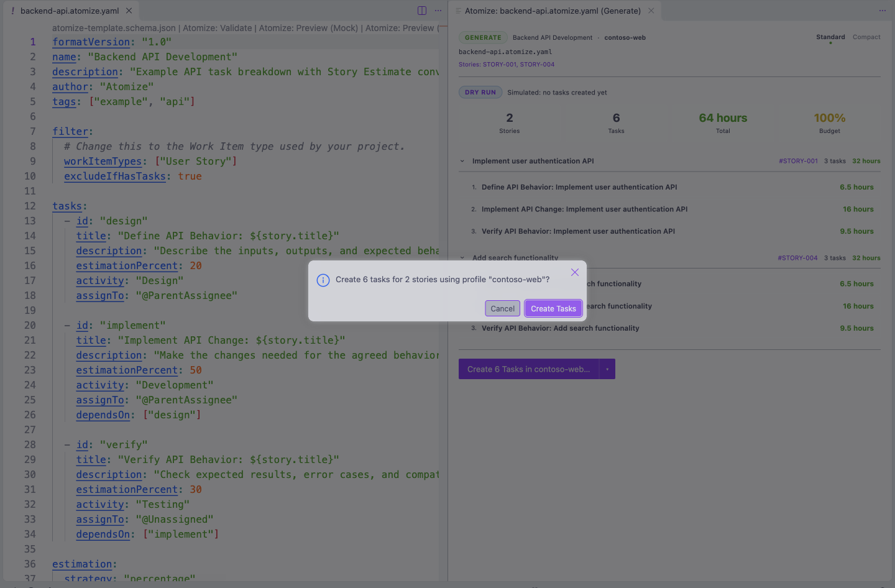This screenshot has width=895, height=588.
Task: Click the Stories: STORY-001, STORY-004 text
Action: tap(507, 65)
